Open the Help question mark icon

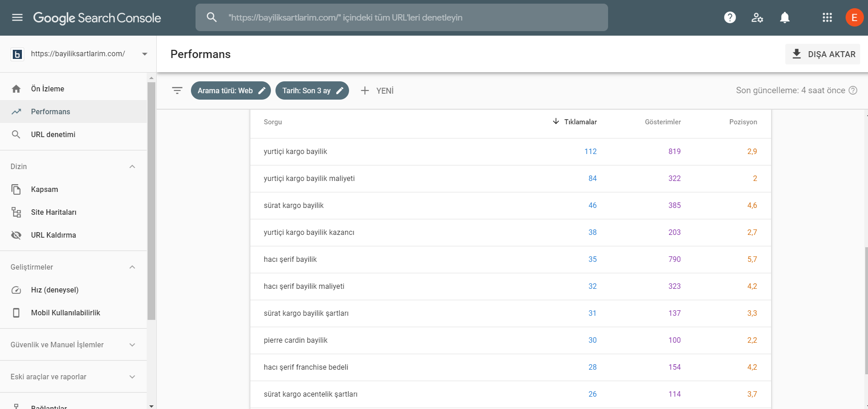point(730,17)
